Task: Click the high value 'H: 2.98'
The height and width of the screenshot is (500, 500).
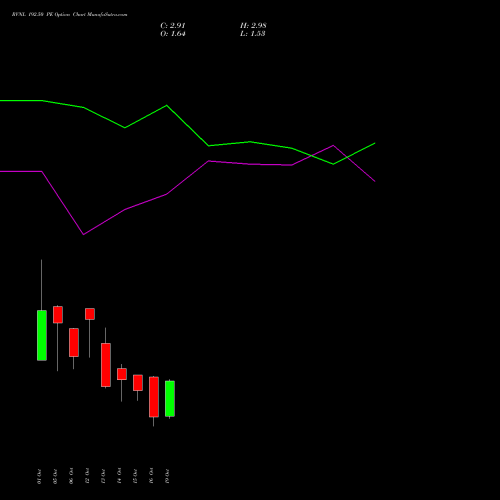Action: point(253,26)
